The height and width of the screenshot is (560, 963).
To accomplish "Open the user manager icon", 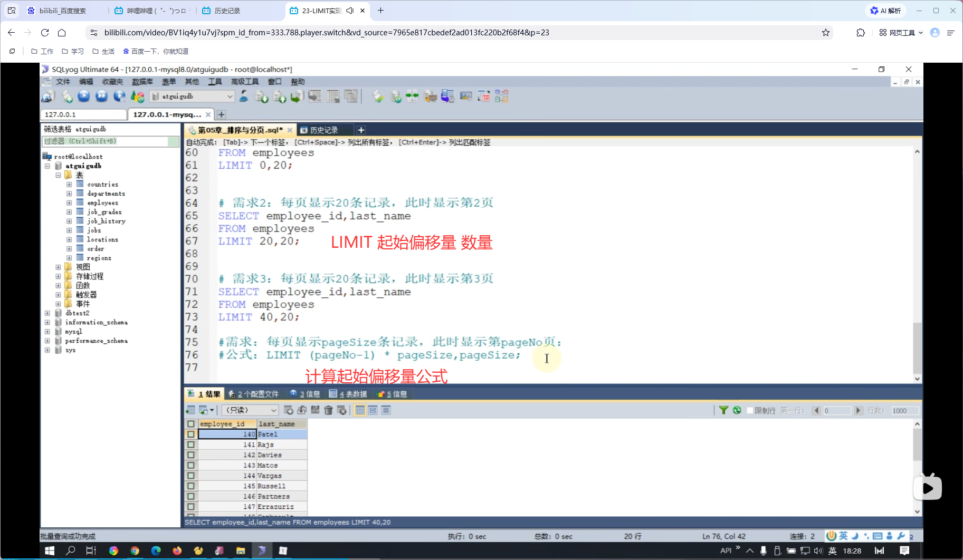I will click(243, 96).
